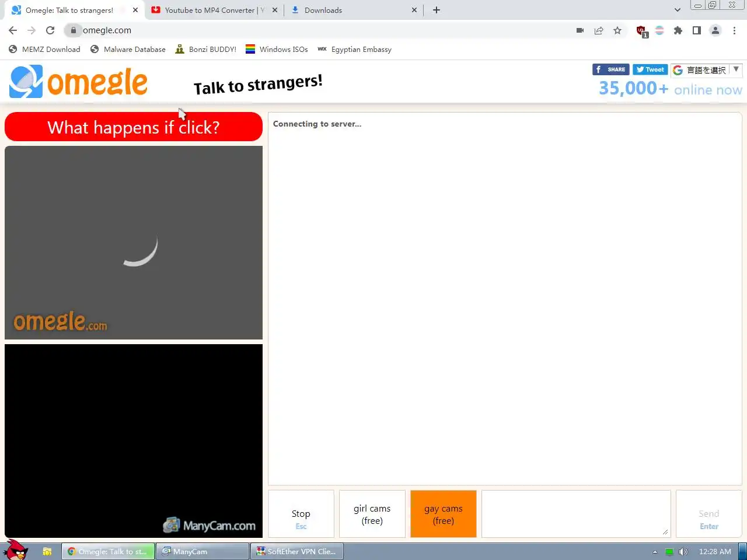Click the Send button
747x560 pixels.
pyautogui.click(x=709, y=514)
